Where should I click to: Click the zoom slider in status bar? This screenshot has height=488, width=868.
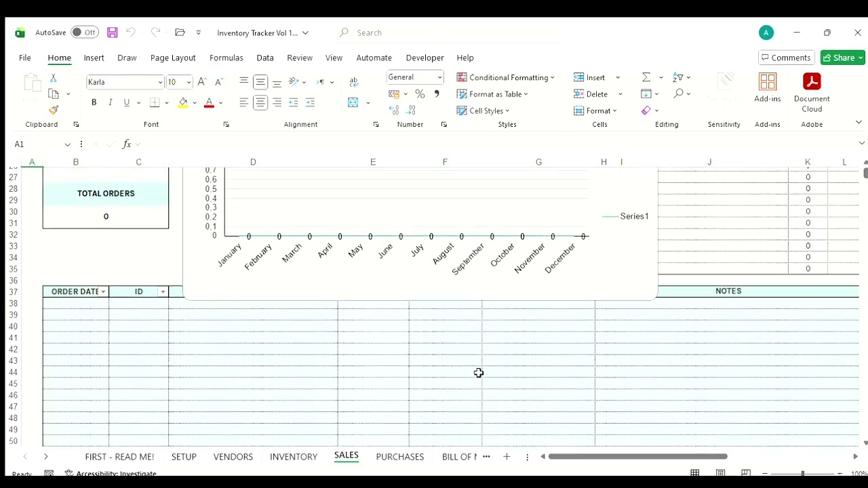803,473
